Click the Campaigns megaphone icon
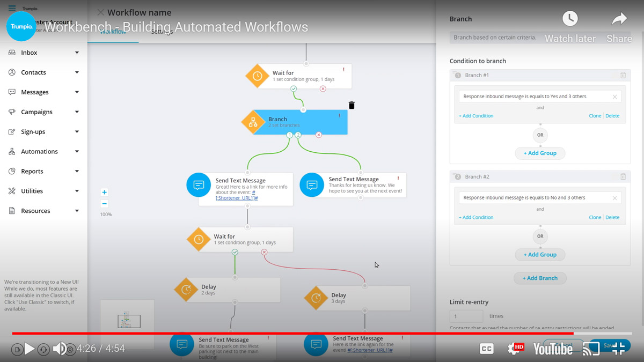Image resolution: width=644 pixels, height=362 pixels. (x=12, y=112)
